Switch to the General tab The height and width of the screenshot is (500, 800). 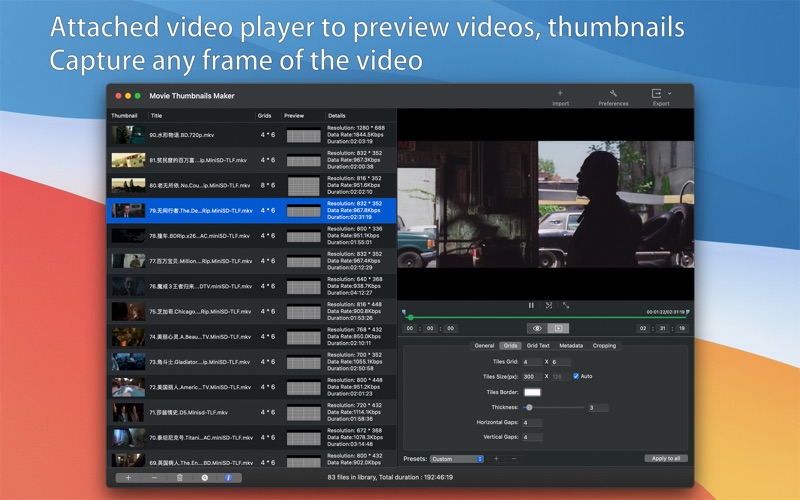coord(484,345)
